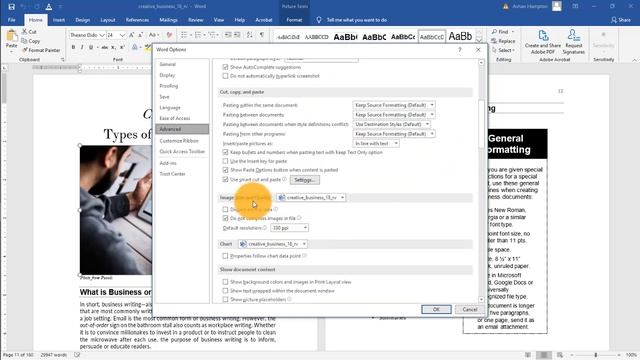Screen dimensions: 640x360
Task: Click the Settings... button for smart paste
Action: 304,180
